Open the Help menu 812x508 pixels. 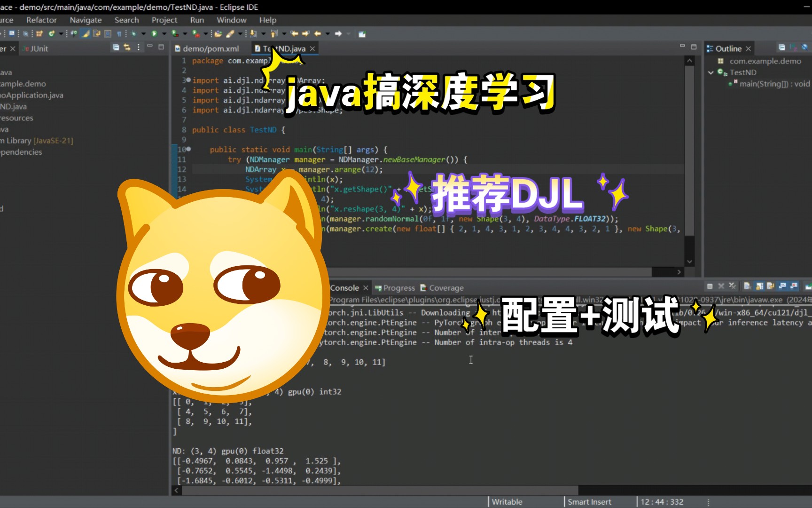tap(267, 20)
